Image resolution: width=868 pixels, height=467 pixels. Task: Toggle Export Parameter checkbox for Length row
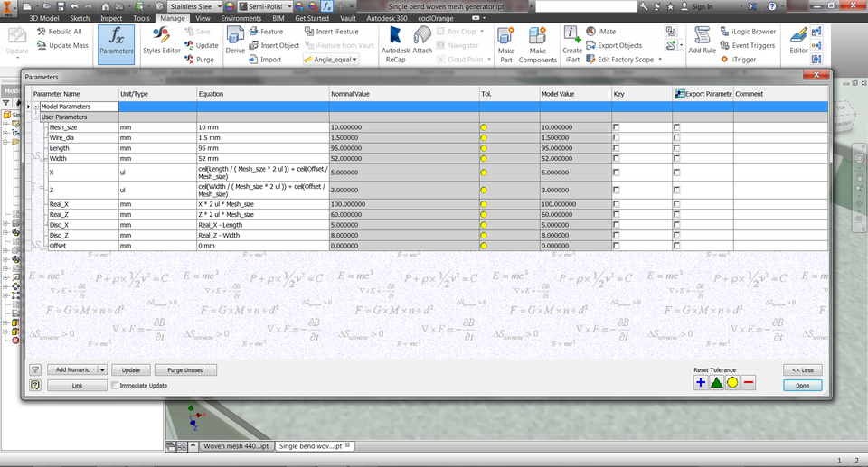pos(676,147)
